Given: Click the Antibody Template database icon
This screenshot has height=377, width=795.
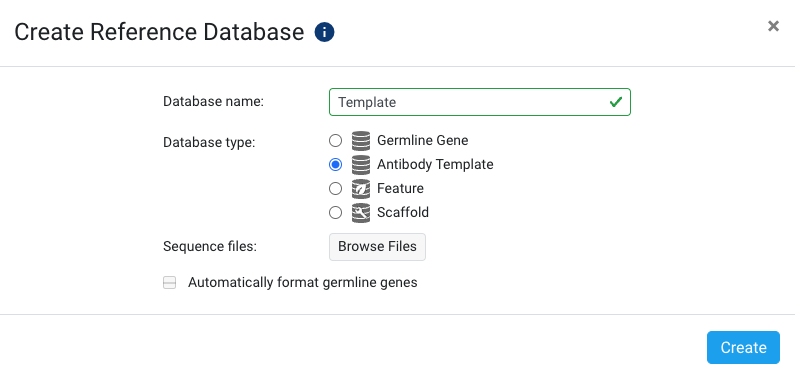Looking at the screenshot, I should click(361, 165).
